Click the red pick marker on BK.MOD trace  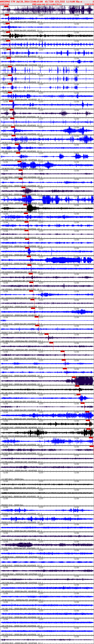(26, 213)
